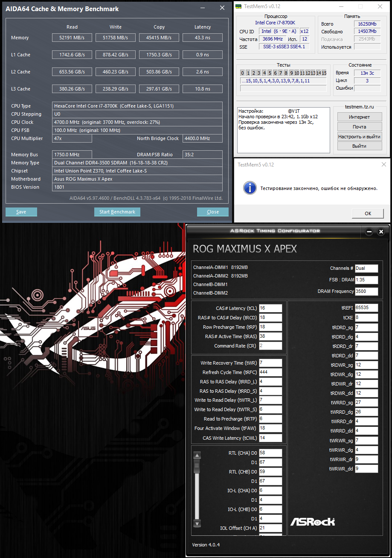
Task: Click the CPU Type field in AIDA64
Action: (x=137, y=106)
